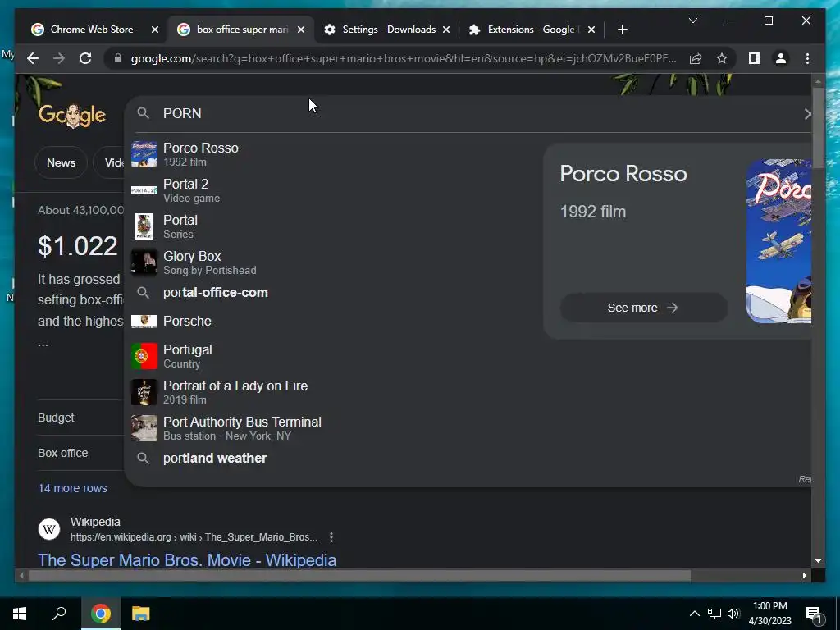Click the vertical scrollbar down arrow

(818, 561)
